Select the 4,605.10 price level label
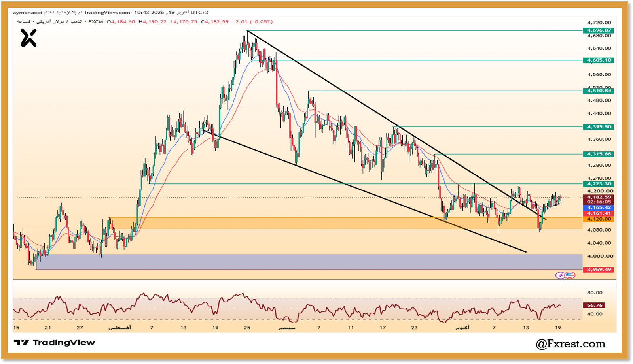The width and height of the screenshot is (633, 364). tap(598, 60)
